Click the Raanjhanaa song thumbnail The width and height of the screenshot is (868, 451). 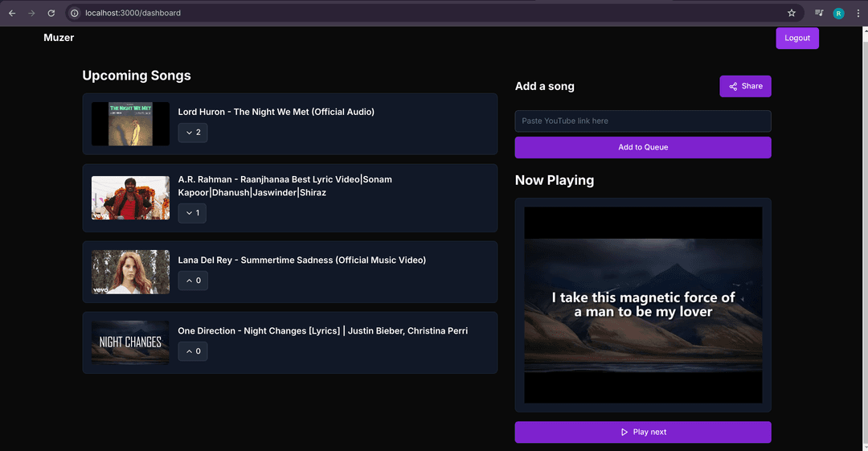coord(130,198)
